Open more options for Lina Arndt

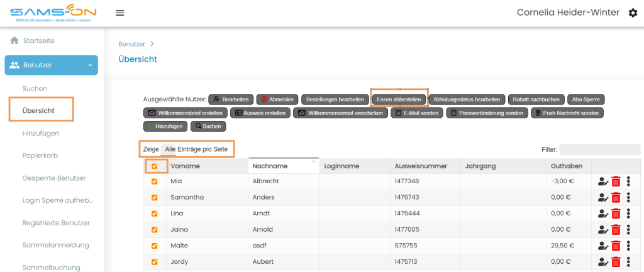point(628,213)
